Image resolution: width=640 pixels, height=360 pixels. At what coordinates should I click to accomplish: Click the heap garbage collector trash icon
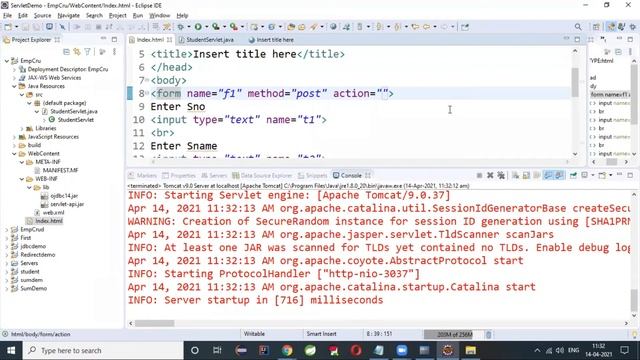coord(489,335)
